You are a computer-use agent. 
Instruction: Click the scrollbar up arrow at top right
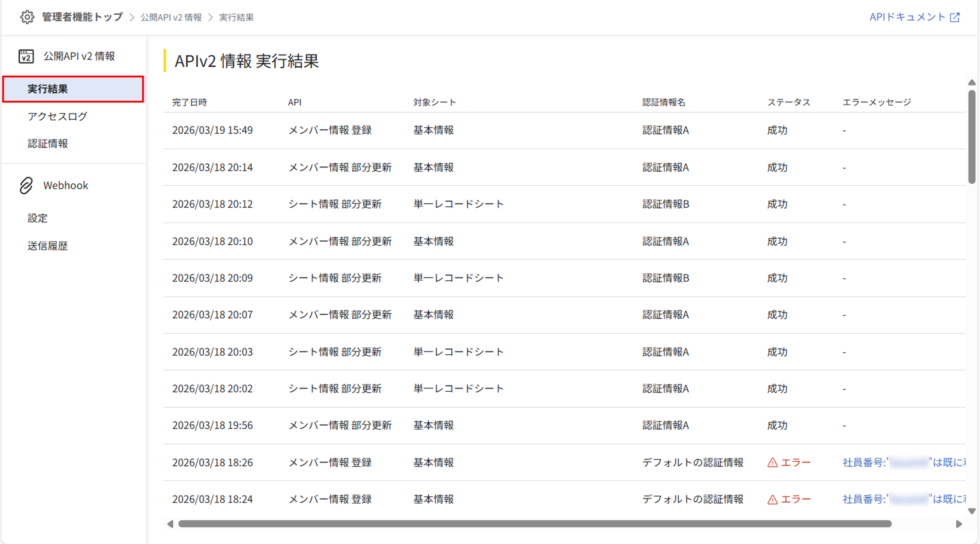click(972, 82)
